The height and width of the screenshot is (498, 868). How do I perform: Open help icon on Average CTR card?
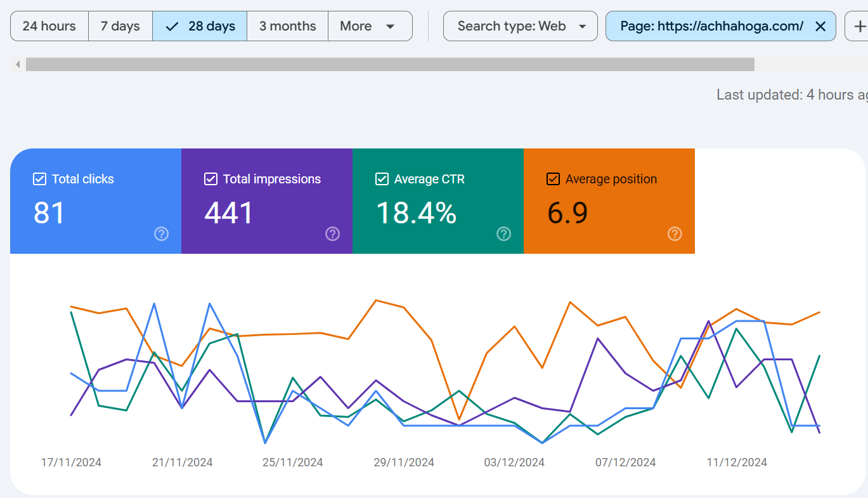[x=504, y=234]
